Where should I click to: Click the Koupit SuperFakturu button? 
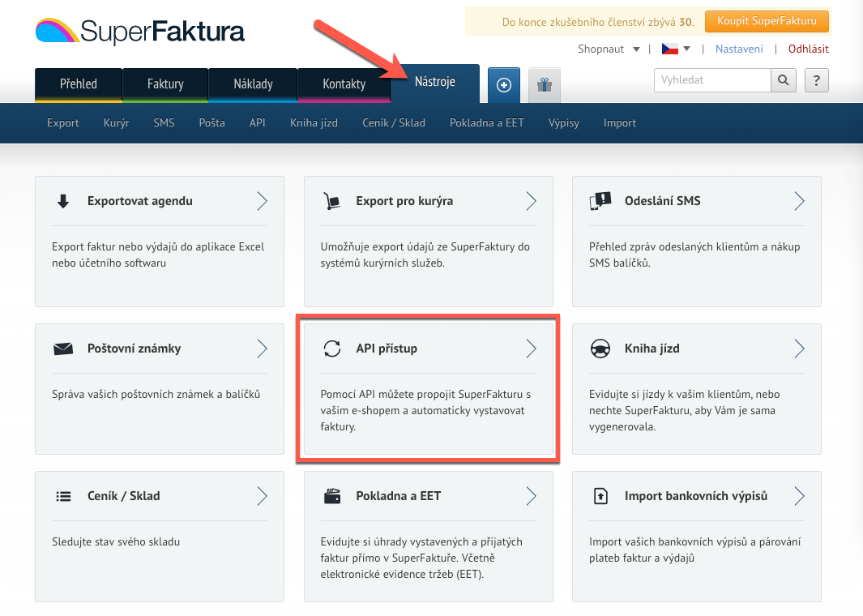click(x=767, y=22)
